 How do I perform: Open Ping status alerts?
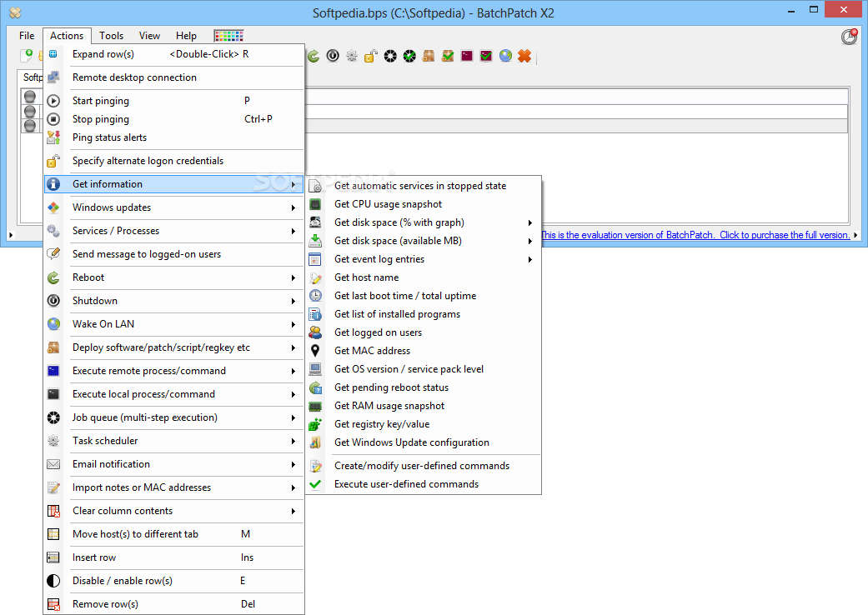click(x=173, y=137)
